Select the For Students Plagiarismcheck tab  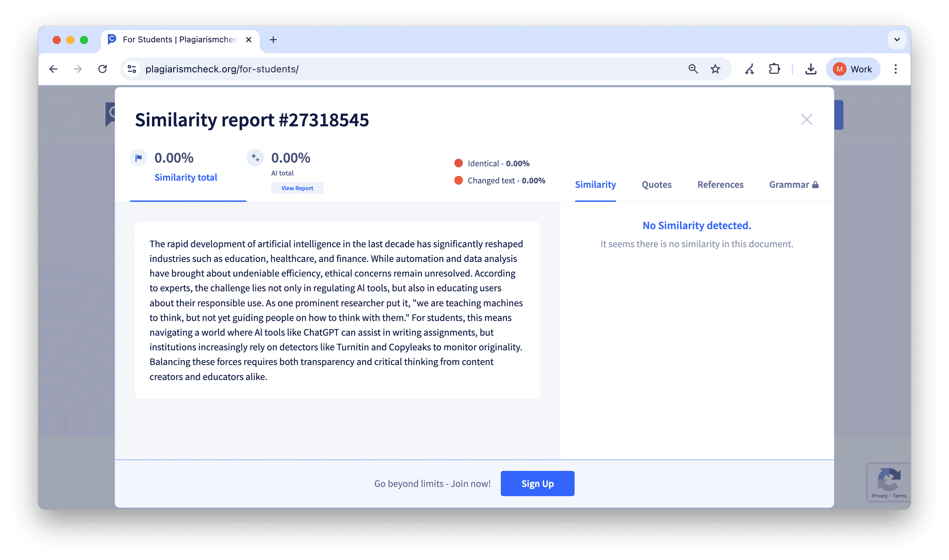tap(180, 40)
